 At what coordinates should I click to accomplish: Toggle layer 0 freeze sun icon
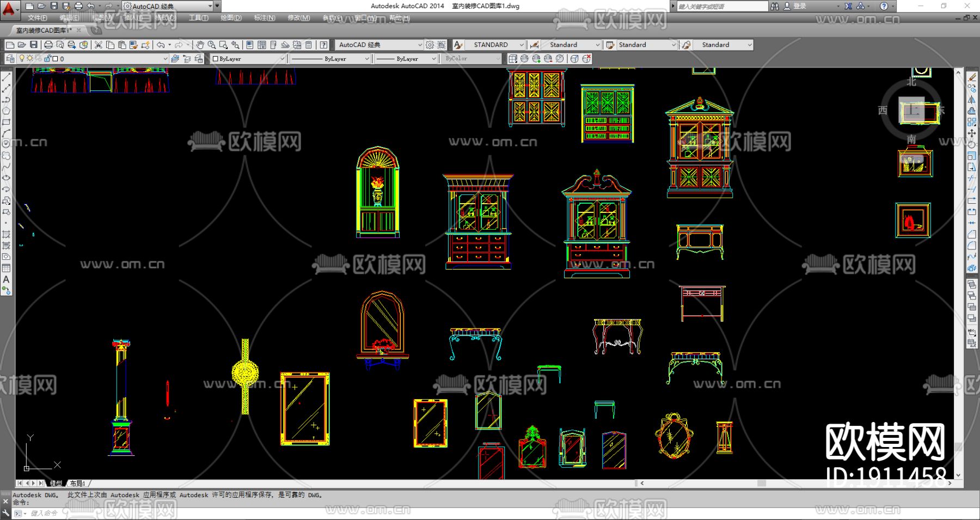[x=30, y=58]
